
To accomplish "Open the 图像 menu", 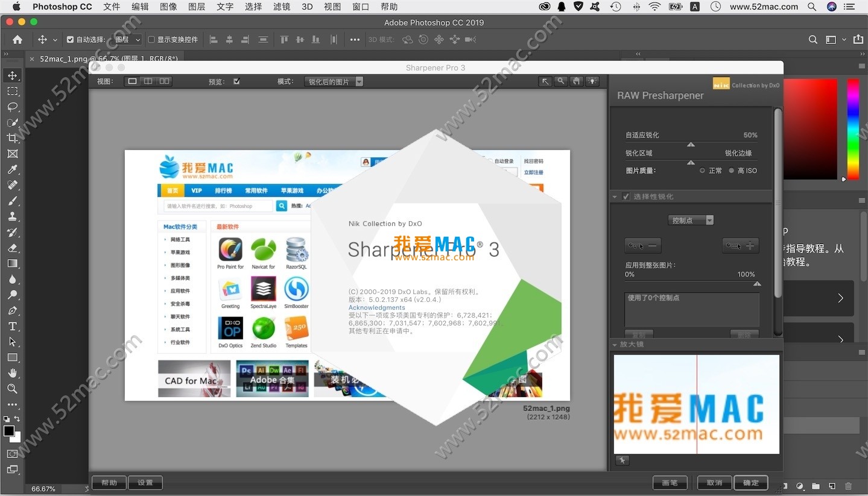I will click(x=169, y=7).
